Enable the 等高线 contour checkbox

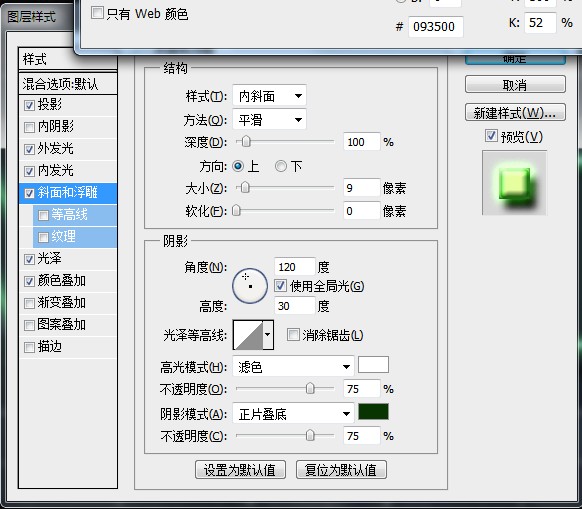tap(43, 215)
